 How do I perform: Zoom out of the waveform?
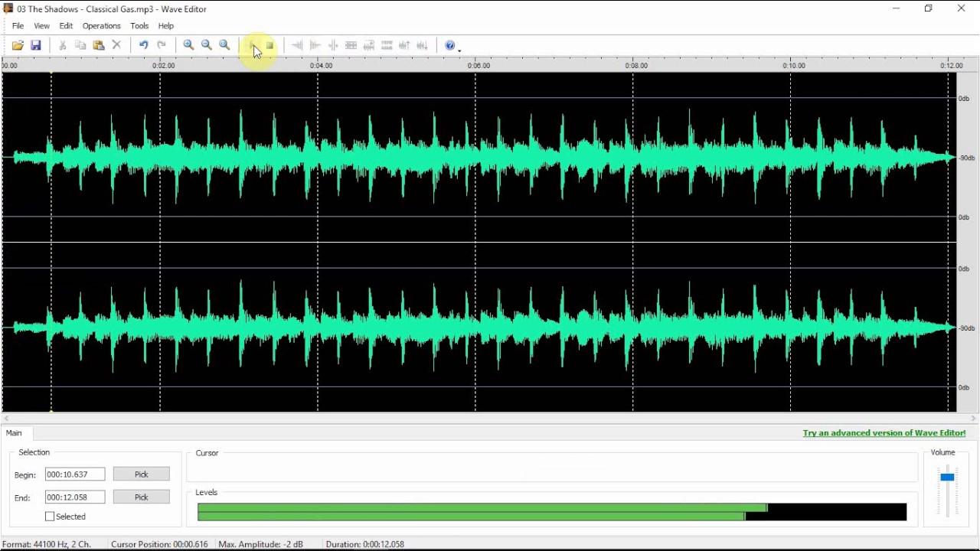click(207, 46)
